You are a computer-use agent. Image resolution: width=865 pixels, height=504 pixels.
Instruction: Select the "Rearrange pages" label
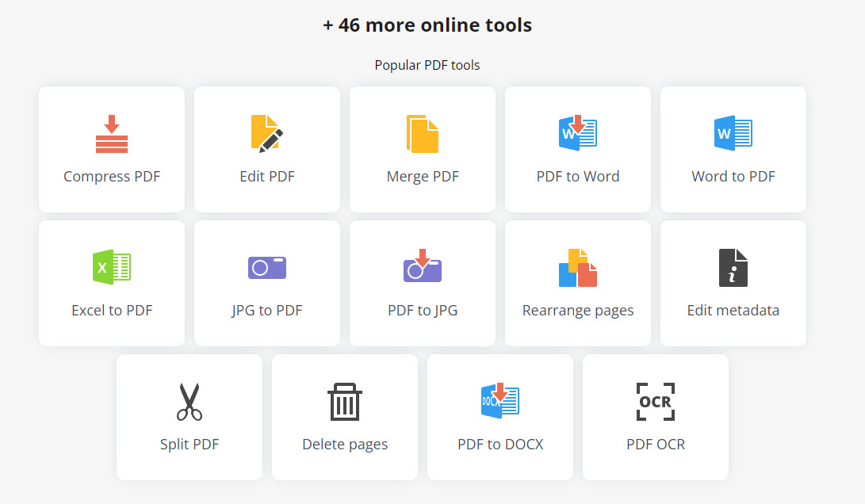point(578,311)
